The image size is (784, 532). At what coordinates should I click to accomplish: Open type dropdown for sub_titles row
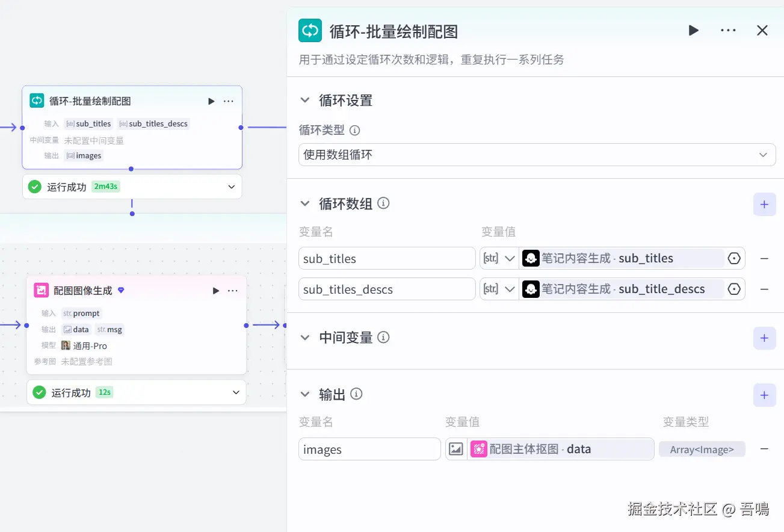point(499,258)
